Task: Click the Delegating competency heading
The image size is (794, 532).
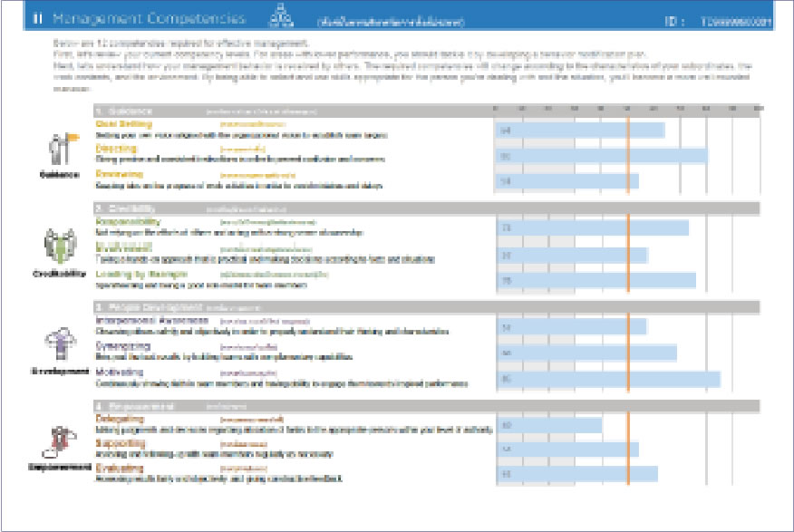Action: pyautogui.click(x=120, y=419)
